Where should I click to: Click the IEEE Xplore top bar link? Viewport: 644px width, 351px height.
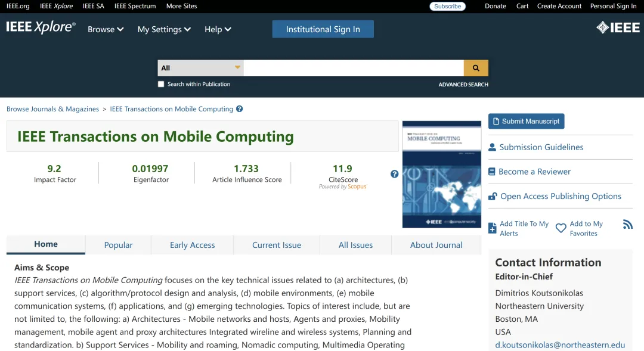coord(56,6)
